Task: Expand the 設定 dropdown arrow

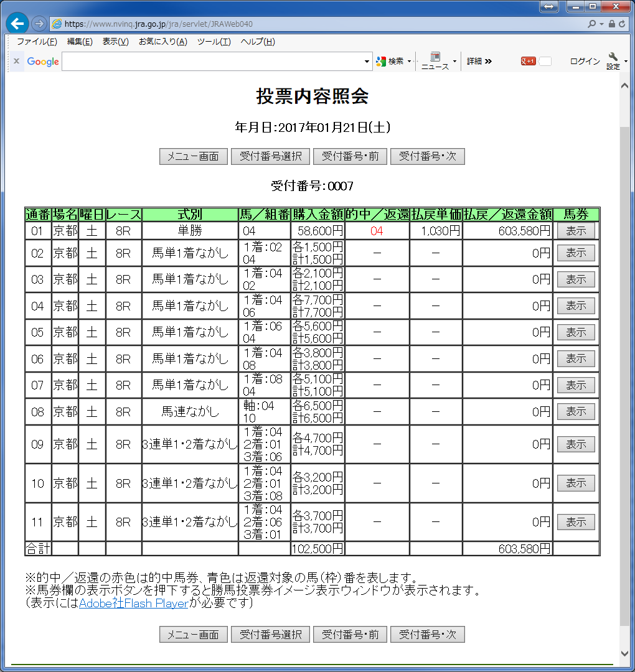Action: (x=626, y=61)
